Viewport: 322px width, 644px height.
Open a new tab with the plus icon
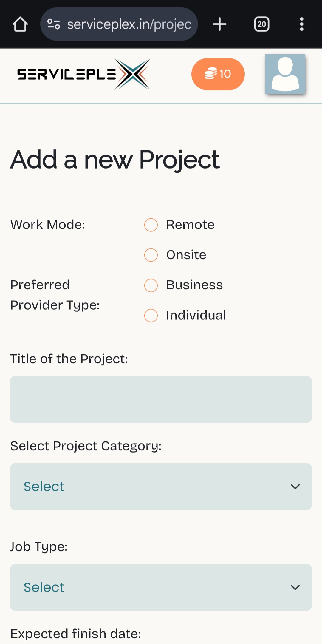coord(219,24)
